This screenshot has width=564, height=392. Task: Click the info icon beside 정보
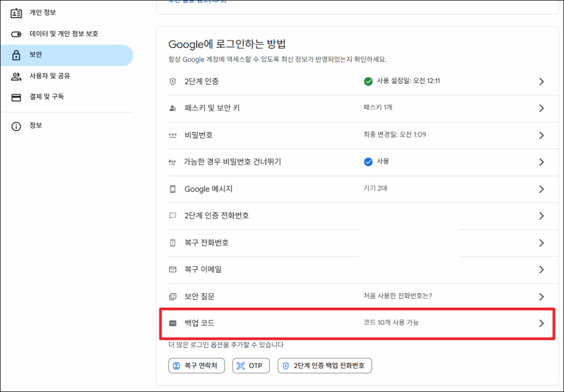pyautogui.click(x=16, y=126)
